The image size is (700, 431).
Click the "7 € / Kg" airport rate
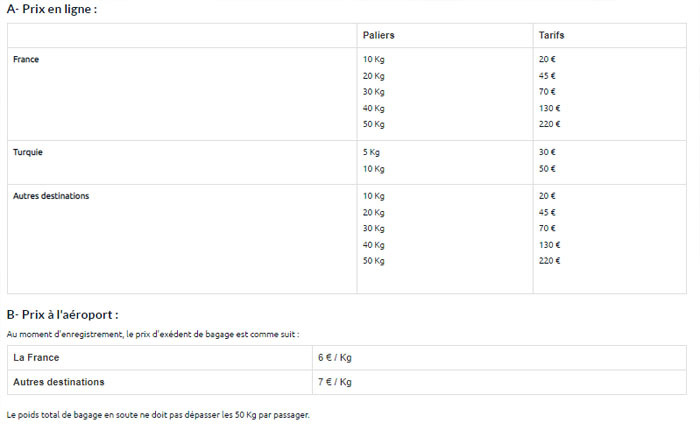click(x=335, y=382)
